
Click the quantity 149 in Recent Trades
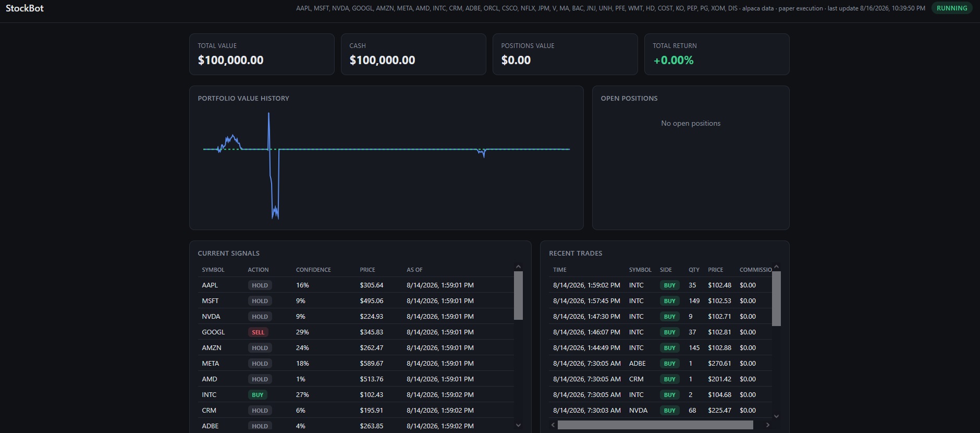pyautogui.click(x=694, y=301)
